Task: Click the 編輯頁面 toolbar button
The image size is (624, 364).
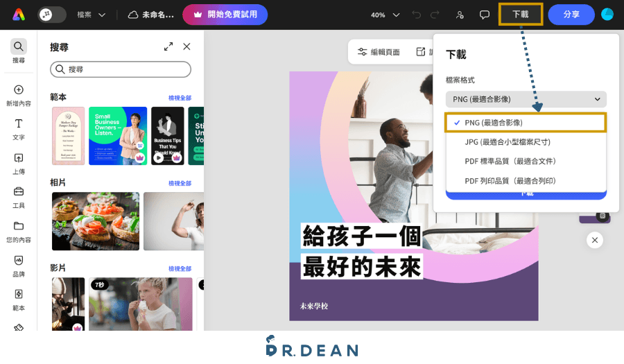Action: [379, 52]
